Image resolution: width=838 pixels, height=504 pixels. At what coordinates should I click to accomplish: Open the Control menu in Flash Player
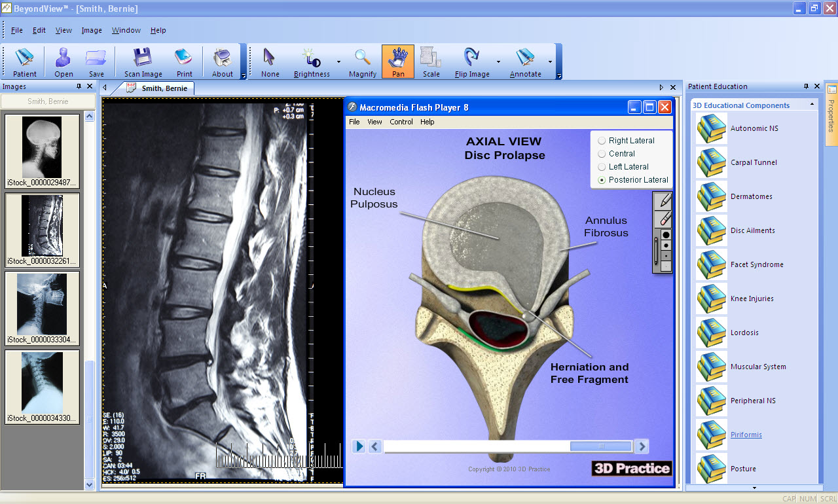click(x=401, y=122)
